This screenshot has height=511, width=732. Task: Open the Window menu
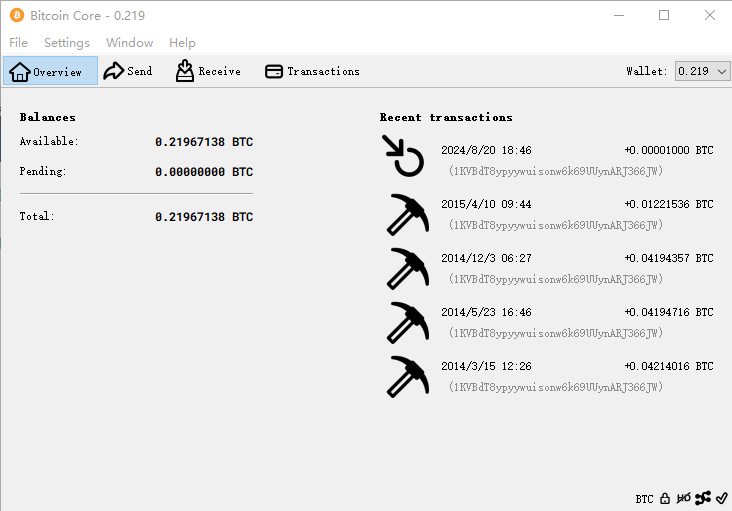pos(130,43)
